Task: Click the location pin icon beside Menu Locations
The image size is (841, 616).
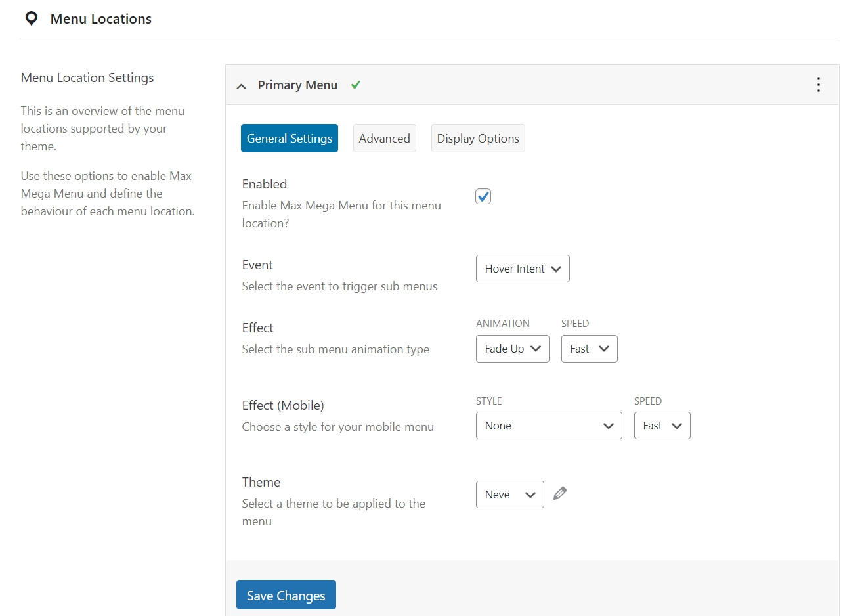Action: [31, 18]
